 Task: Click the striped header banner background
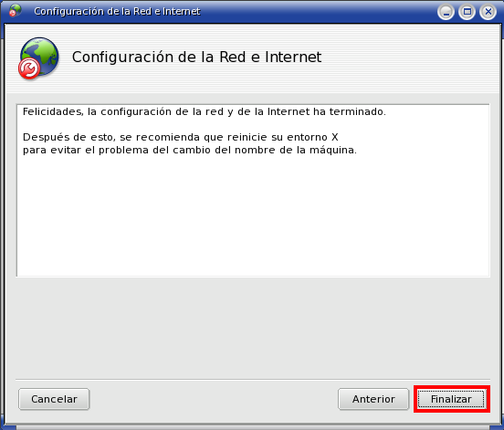(x=412, y=58)
